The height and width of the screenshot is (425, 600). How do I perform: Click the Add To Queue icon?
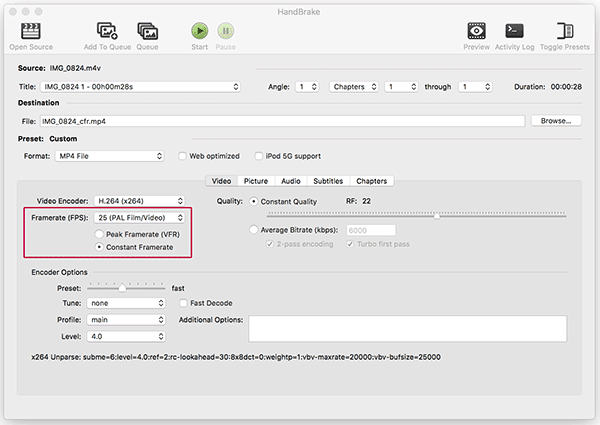point(107,31)
